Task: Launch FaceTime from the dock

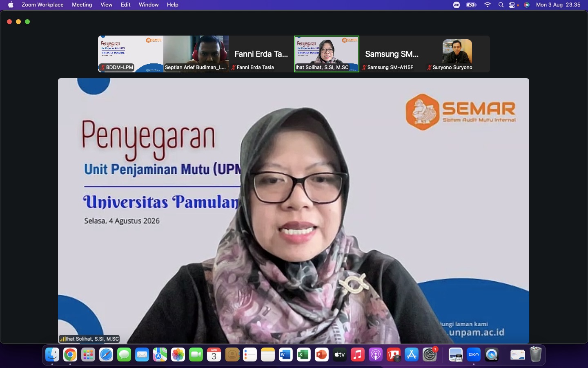Action: coord(196,355)
